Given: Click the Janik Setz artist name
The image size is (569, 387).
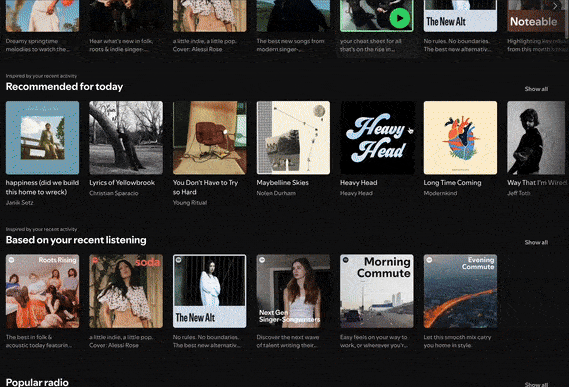Looking at the screenshot, I should point(19,203).
